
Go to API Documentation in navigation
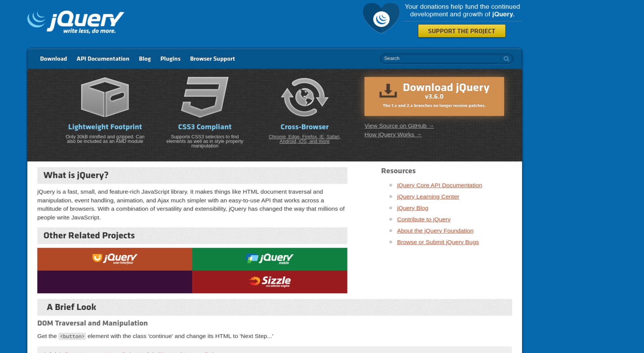click(x=103, y=59)
